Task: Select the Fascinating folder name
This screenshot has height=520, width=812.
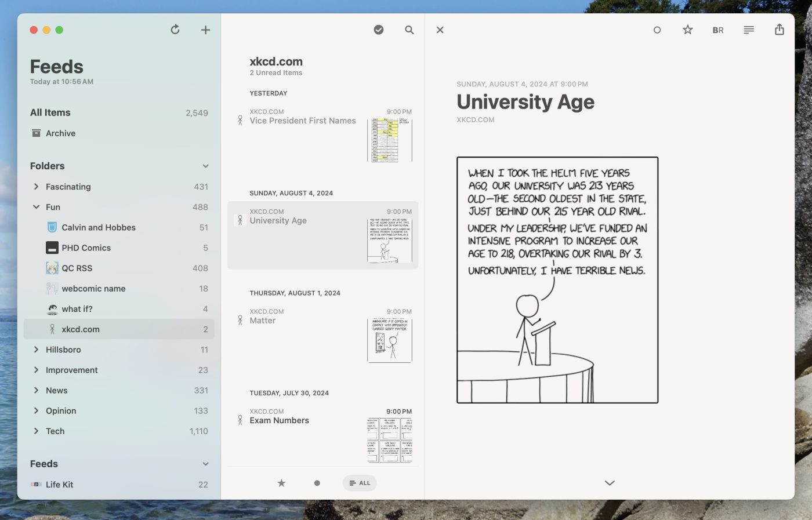Action: 68,187
